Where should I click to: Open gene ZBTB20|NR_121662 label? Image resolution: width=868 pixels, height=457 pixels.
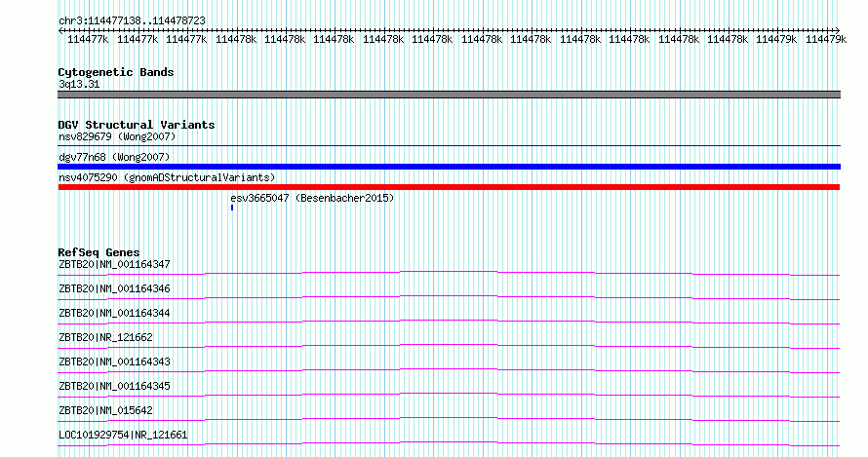105,337
